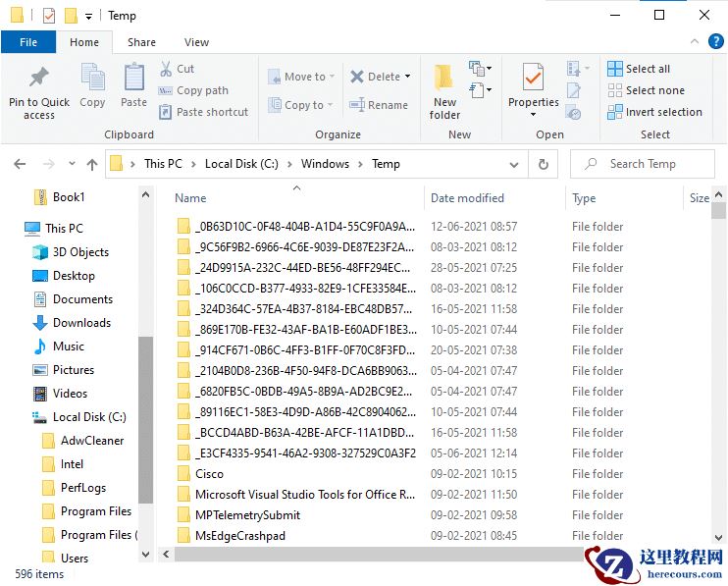Image resolution: width=728 pixels, height=586 pixels.
Task: Click the navigation pane scrollbar thumb
Action: (146, 420)
